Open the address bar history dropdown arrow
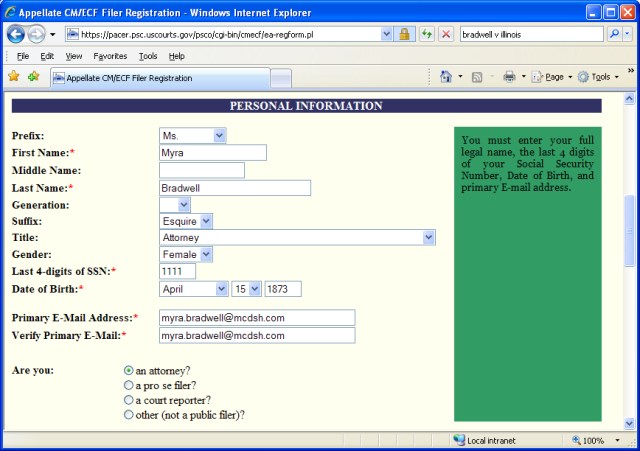The width and height of the screenshot is (640, 451). [387, 34]
